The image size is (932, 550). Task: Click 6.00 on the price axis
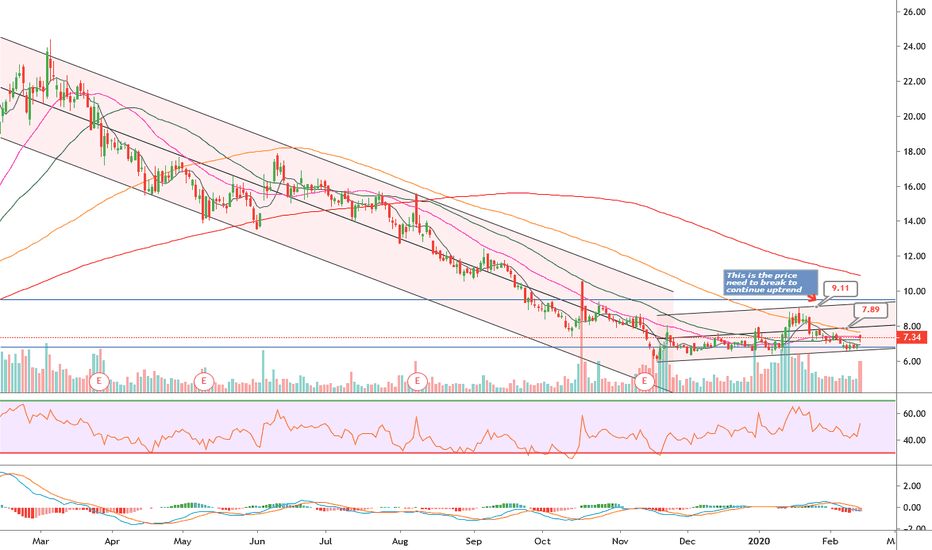914,362
